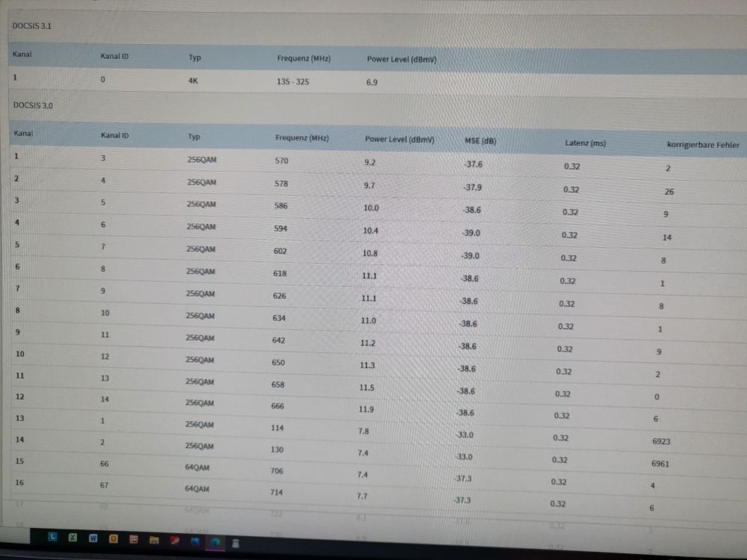747x560 pixels.
Task: Launch Excel from the taskbar
Action: pos(73,538)
